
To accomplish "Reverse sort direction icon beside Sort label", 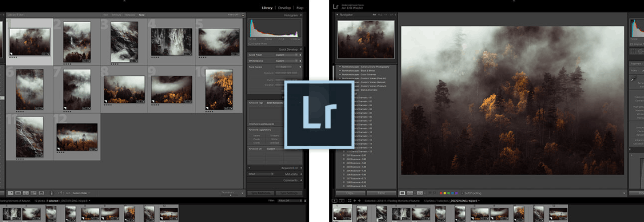I will (61, 193).
